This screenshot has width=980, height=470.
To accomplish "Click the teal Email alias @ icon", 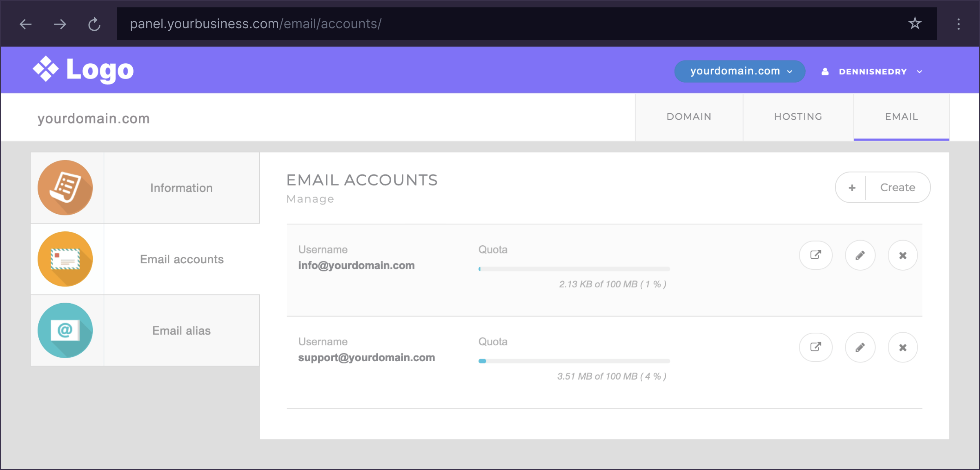I will click(x=65, y=330).
